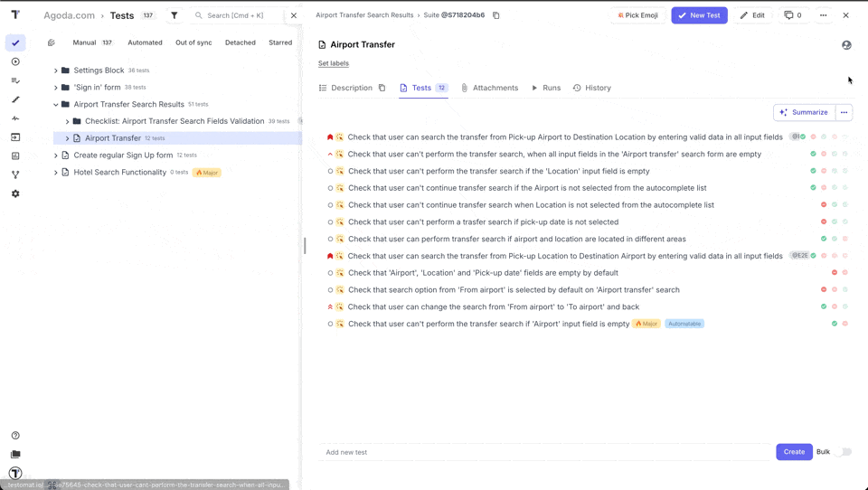The image size is (868, 490).
Task: Select circle of 'pick-up date is not selected' test
Action: click(331, 222)
